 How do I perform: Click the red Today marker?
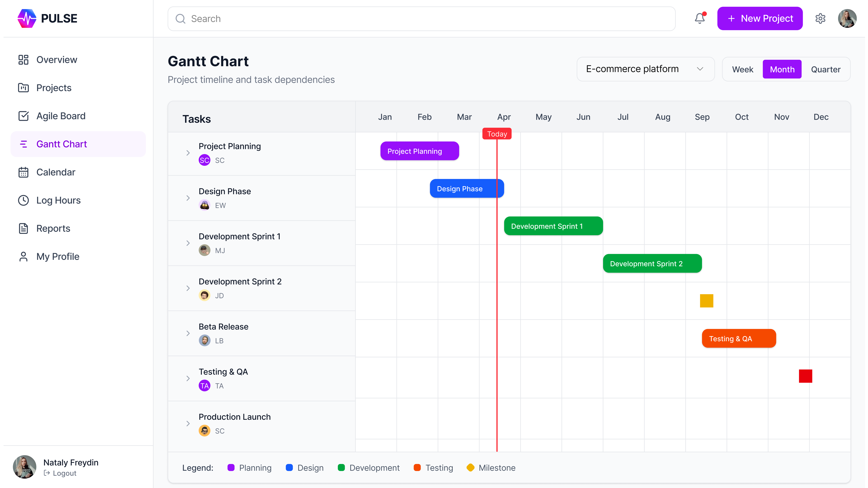pos(497,134)
